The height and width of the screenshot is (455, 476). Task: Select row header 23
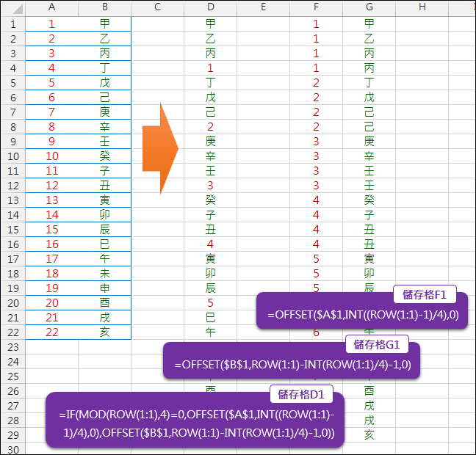coord(12,347)
